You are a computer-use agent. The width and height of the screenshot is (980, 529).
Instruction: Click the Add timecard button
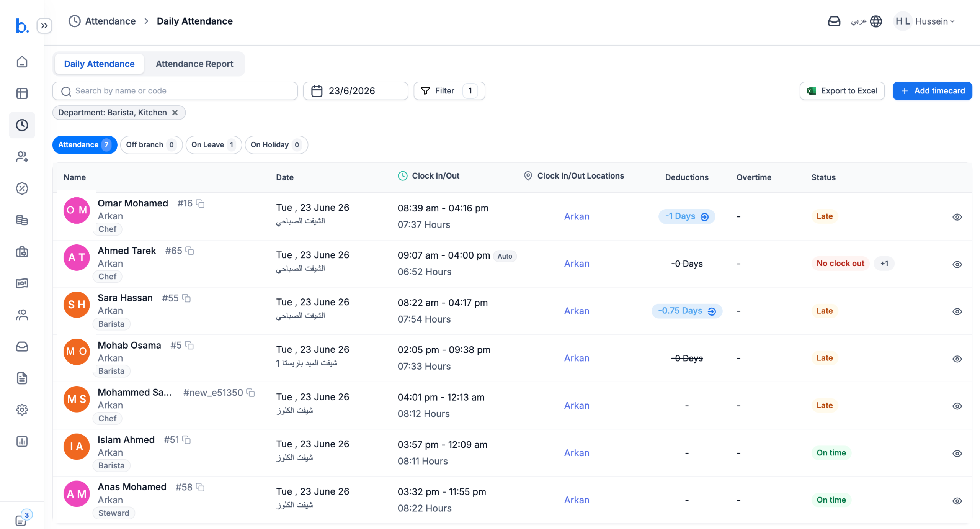click(x=933, y=91)
